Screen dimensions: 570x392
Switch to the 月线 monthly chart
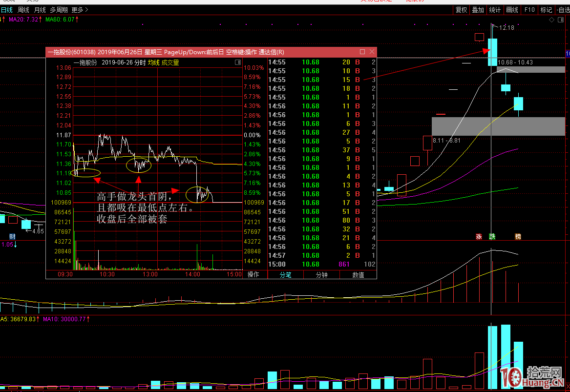coord(40,10)
